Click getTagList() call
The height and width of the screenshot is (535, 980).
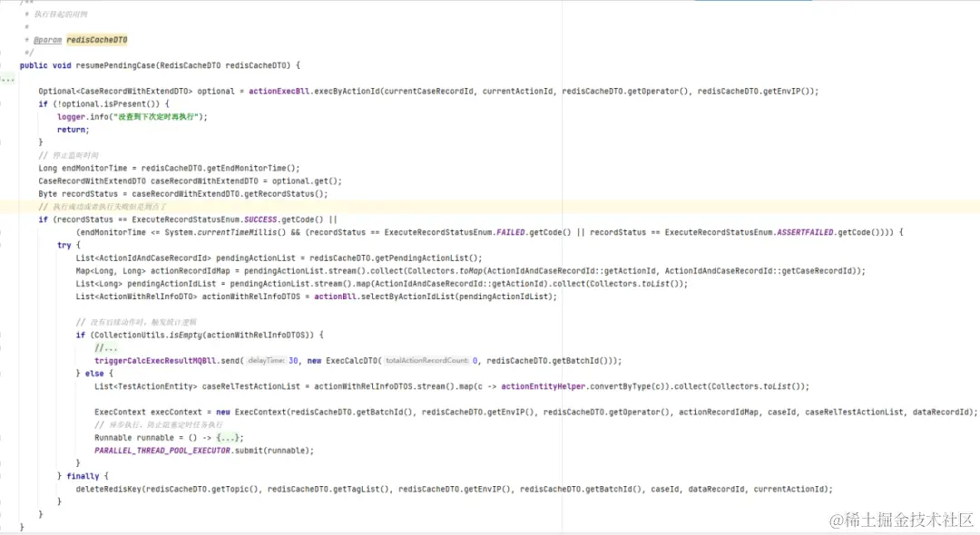click(360, 490)
